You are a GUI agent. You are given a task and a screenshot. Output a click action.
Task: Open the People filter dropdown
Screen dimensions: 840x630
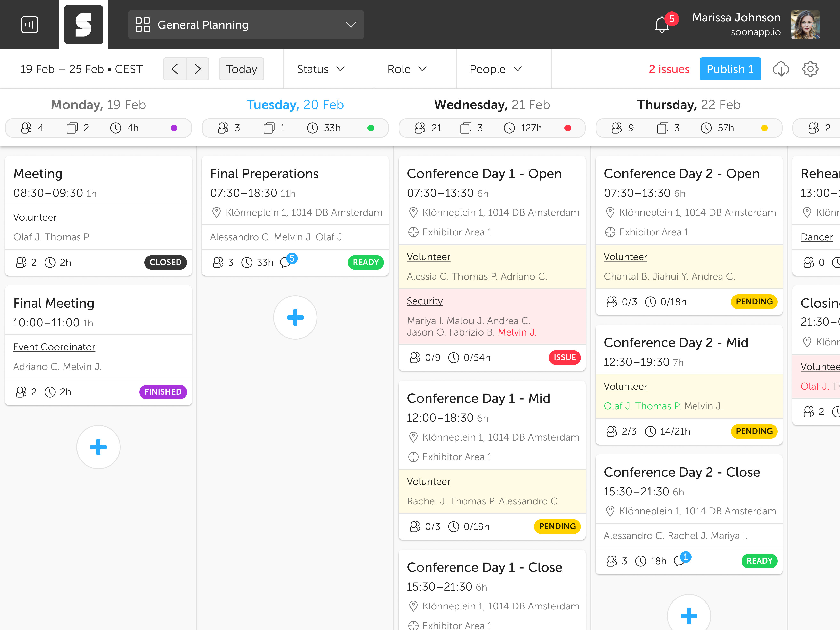point(495,69)
